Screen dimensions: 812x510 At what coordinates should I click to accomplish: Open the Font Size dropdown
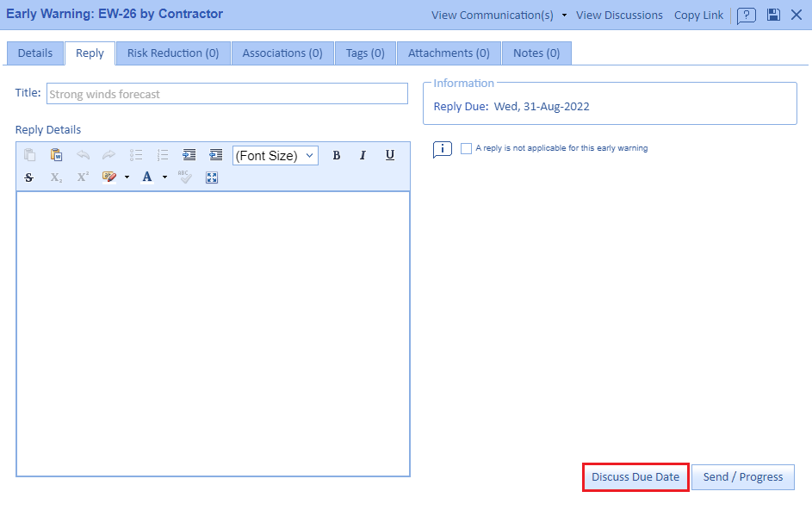(x=276, y=155)
